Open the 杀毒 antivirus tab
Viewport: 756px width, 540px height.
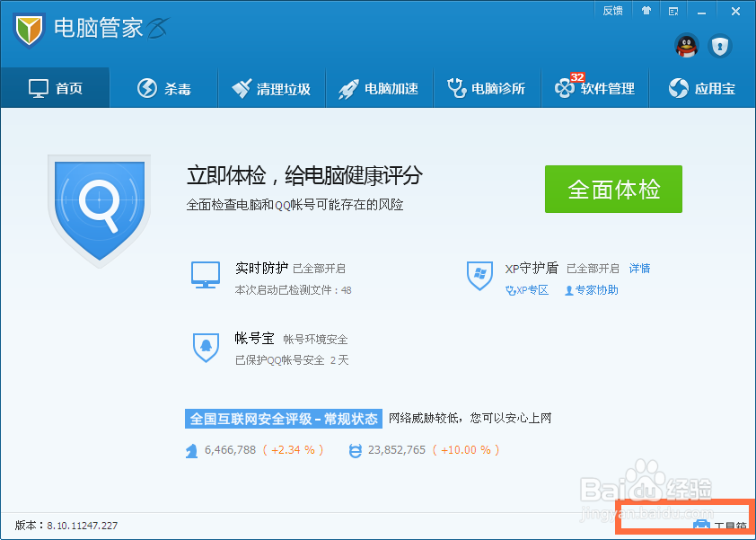(x=164, y=88)
